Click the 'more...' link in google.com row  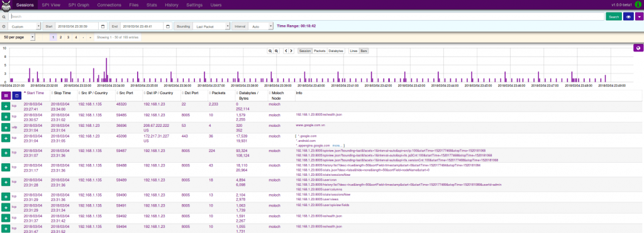point(337,146)
